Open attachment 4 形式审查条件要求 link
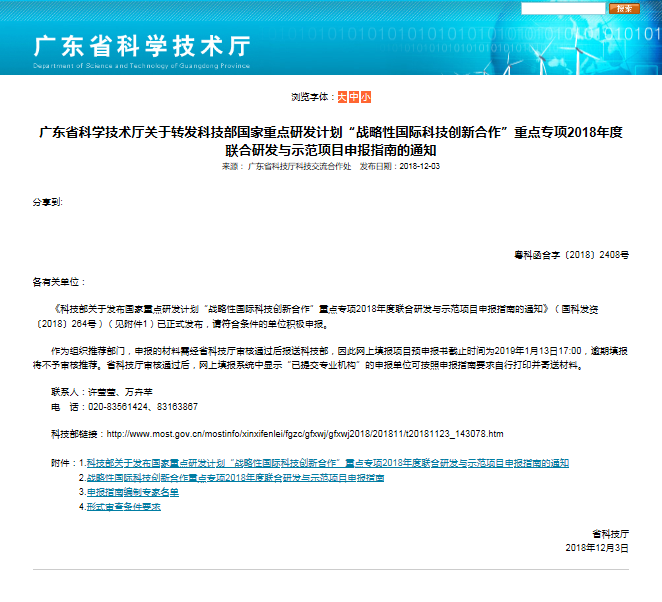The width and height of the screenshot is (662, 602). (123, 507)
